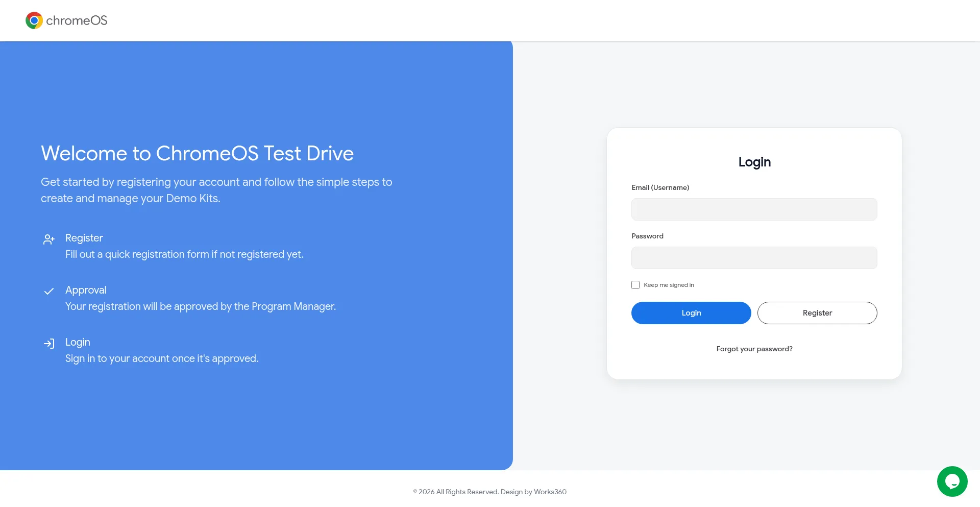This screenshot has width=980, height=507.
Task: Click 'Get started by registering' intro paragraph
Action: (x=216, y=190)
